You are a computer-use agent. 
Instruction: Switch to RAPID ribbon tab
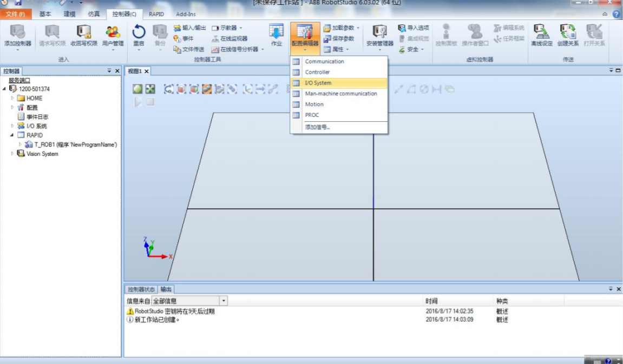[156, 14]
